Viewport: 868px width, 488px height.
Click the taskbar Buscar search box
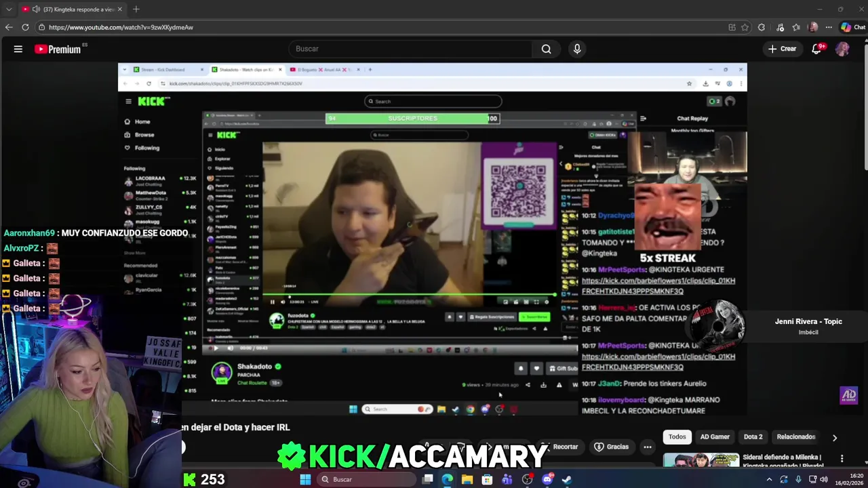[x=367, y=479]
